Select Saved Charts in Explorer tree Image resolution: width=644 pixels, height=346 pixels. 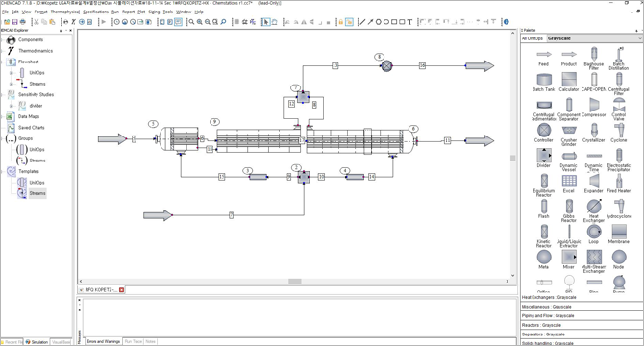pos(31,128)
